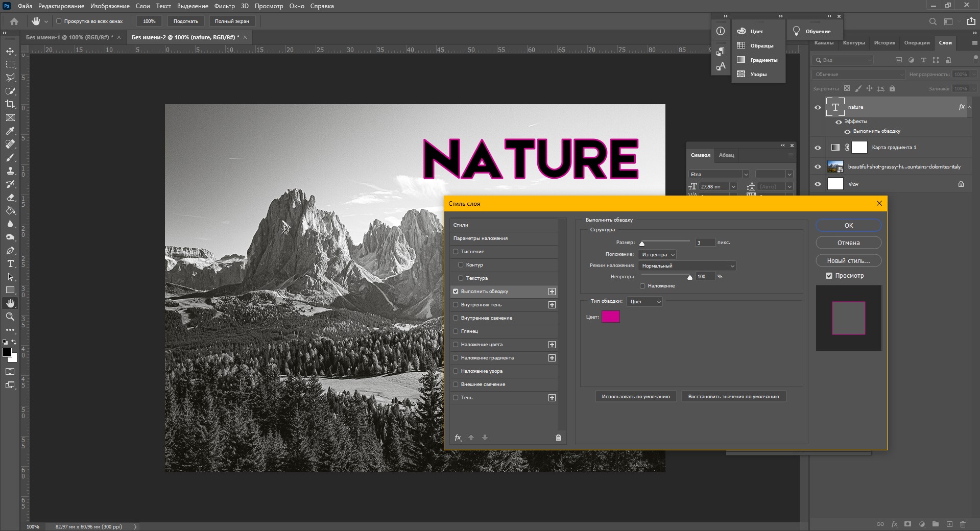
Task: Open the Тип обводки fill type dropdown
Action: (x=644, y=302)
